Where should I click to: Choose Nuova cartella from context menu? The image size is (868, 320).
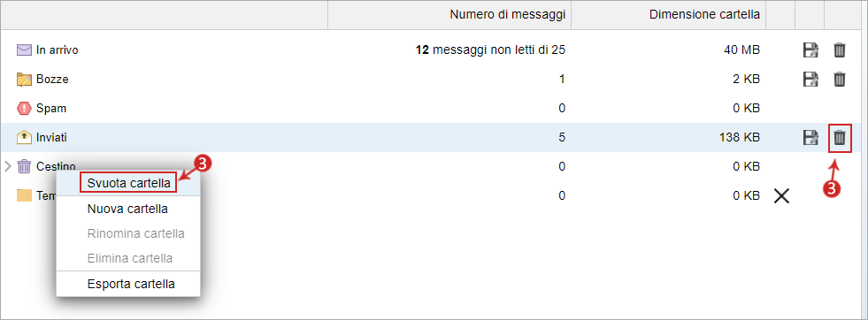pyautogui.click(x=128, y=209)
